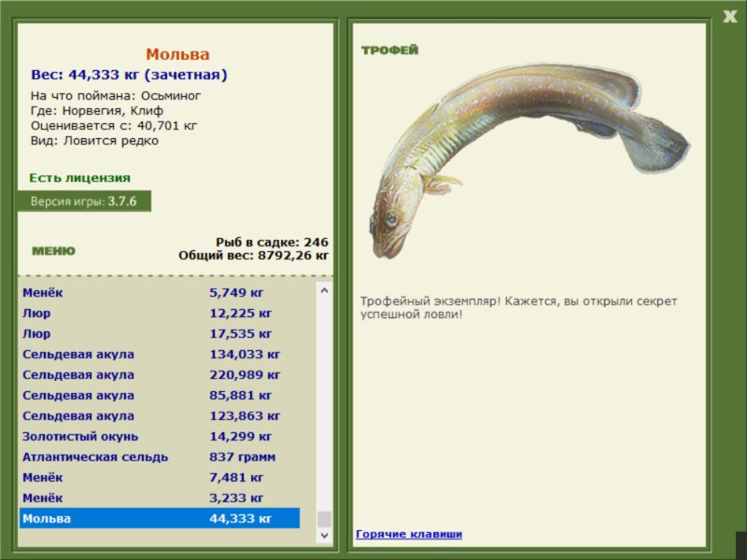Click the Вид: Ловится редко line

click(x=95, y=141)
